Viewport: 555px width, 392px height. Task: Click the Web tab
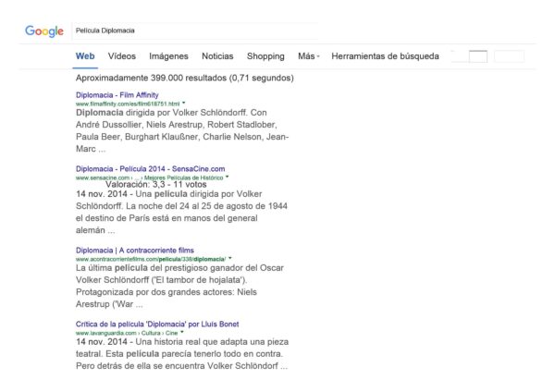pos(85,56)
